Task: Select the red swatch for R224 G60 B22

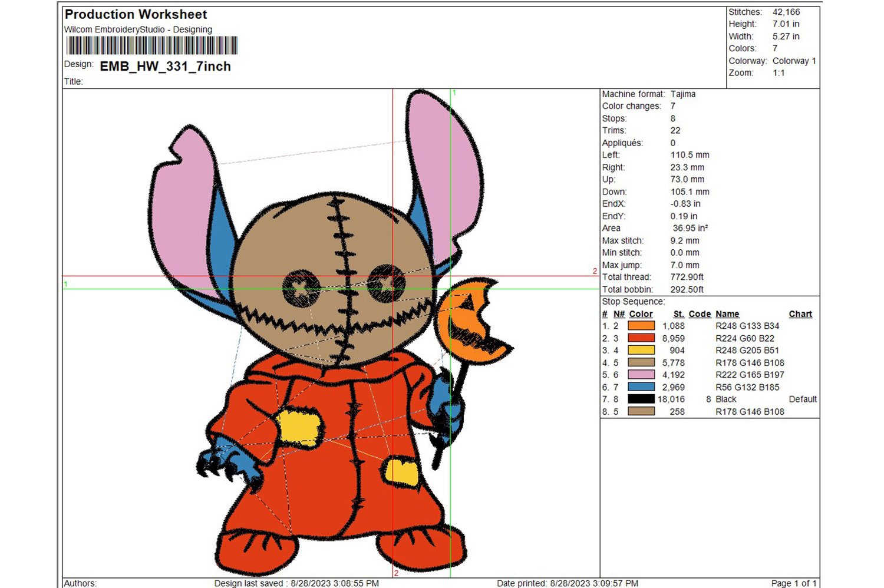Action: click(x=641, y=338)
